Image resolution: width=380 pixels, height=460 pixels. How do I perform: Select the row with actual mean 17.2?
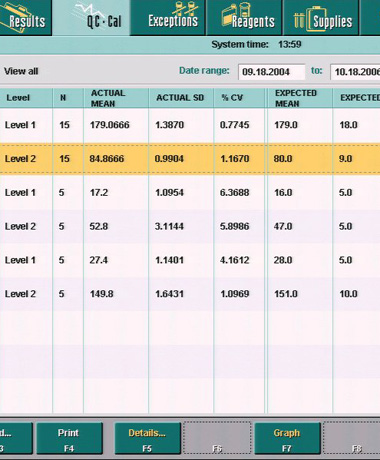point(190,193)
